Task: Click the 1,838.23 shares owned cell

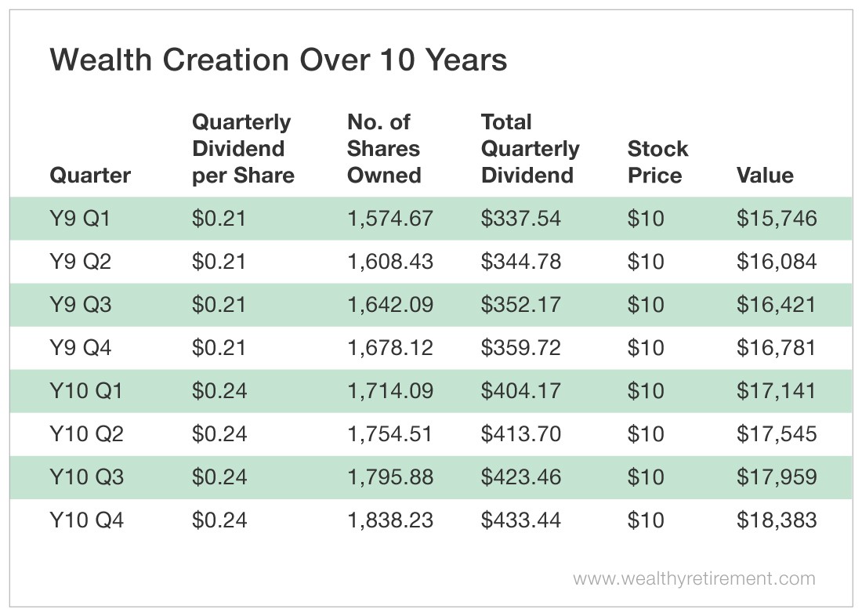Action: click(x=389, y=520)
